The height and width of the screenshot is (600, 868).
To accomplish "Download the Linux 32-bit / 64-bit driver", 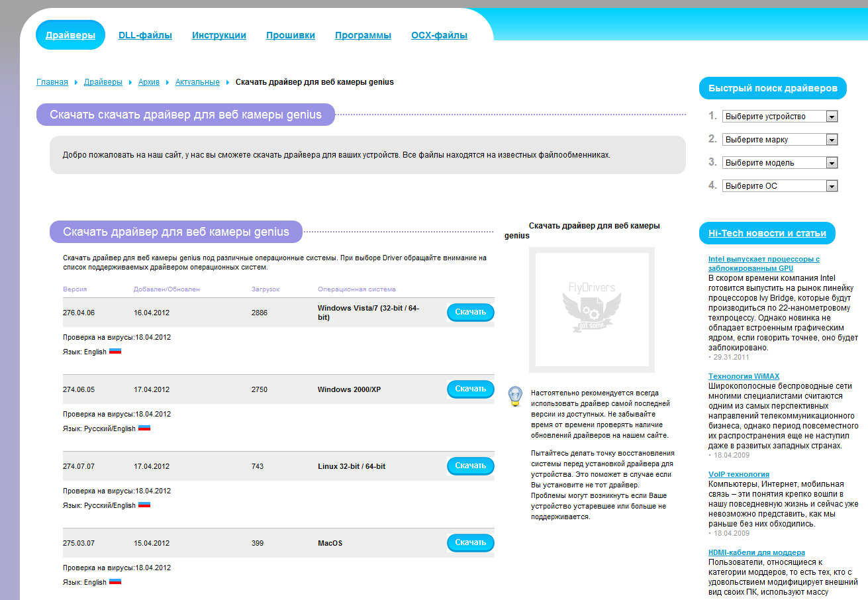I will point(471,466).
